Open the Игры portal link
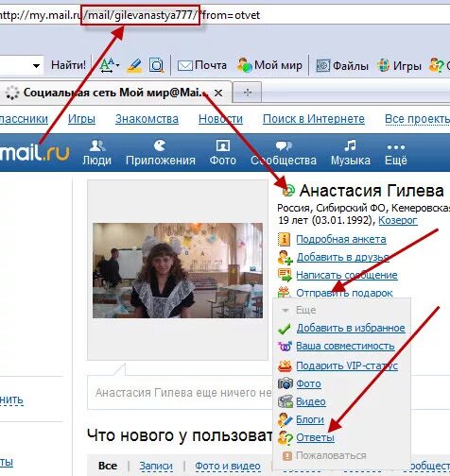 click(x=81, y=119)
